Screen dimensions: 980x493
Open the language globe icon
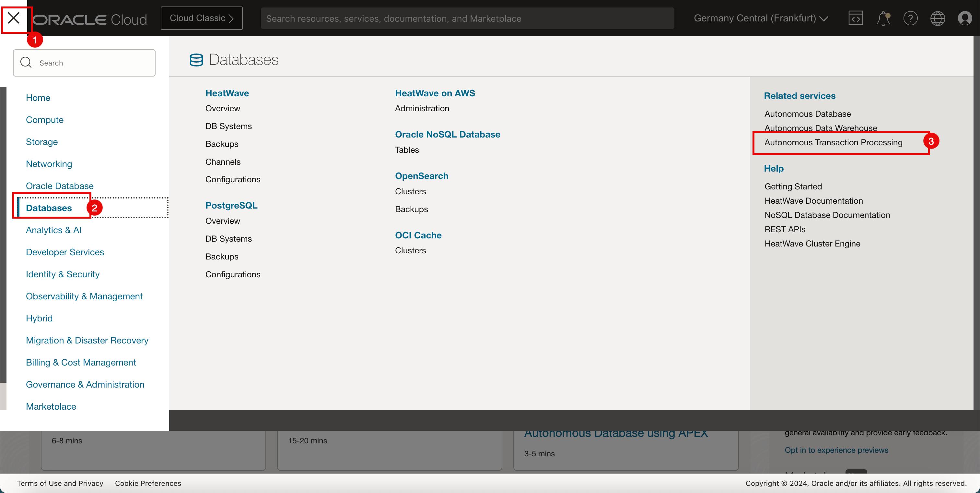coord(938,18)
